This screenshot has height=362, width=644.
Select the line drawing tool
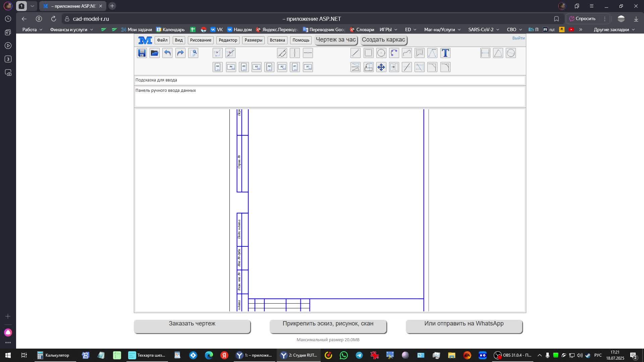tap(355, 53)
